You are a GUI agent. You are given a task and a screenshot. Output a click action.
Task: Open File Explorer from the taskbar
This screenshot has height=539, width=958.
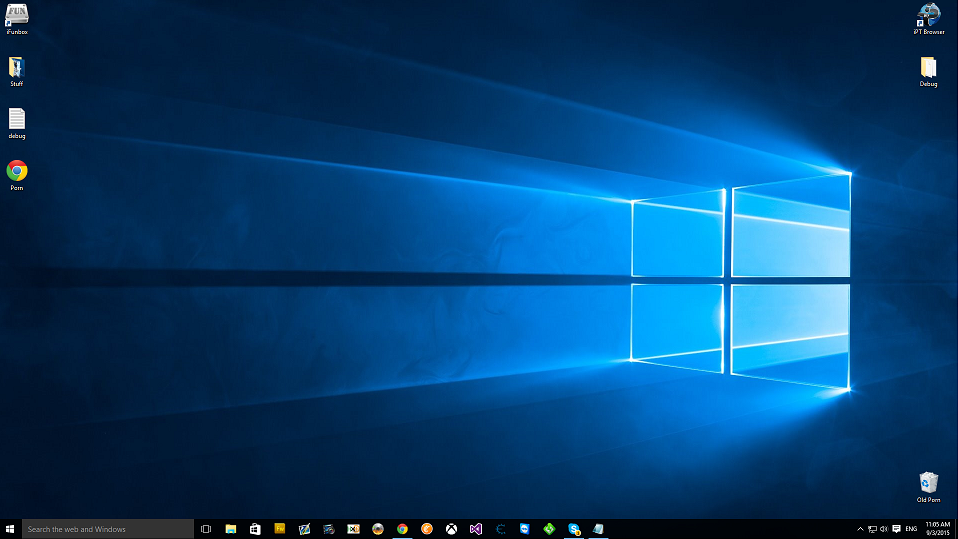pyautogui.click(x=231, y=529)
